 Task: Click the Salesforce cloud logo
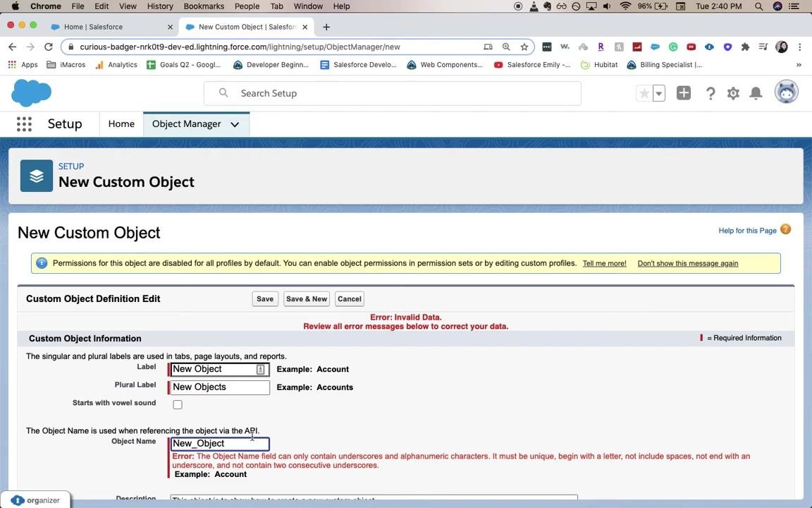click(x=31, y=93)
